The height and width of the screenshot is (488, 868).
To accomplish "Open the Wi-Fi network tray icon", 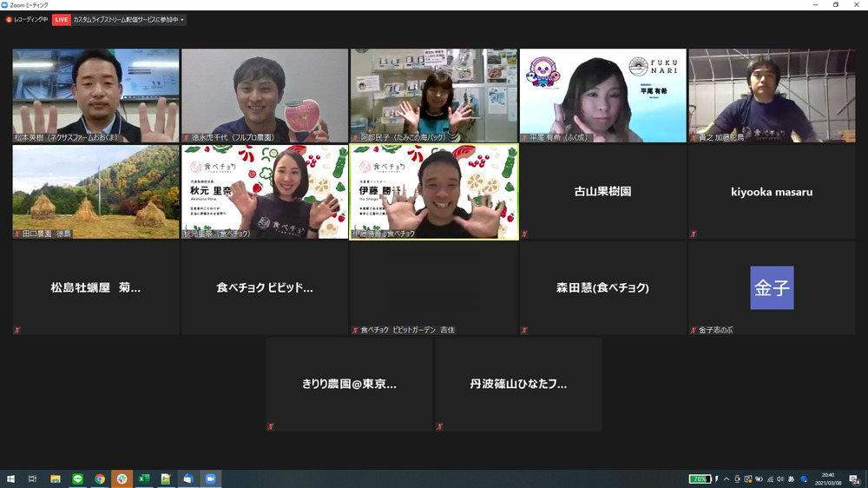I will 770,478.
